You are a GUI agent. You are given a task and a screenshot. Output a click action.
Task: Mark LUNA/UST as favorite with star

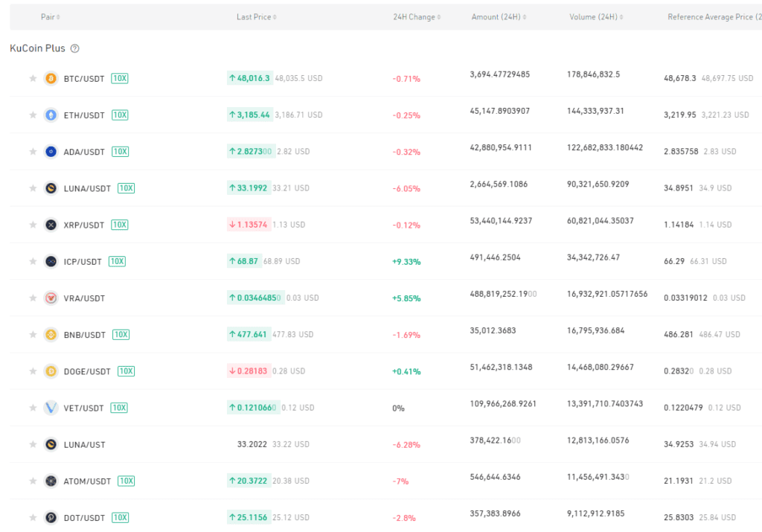(x=33, y=444)
